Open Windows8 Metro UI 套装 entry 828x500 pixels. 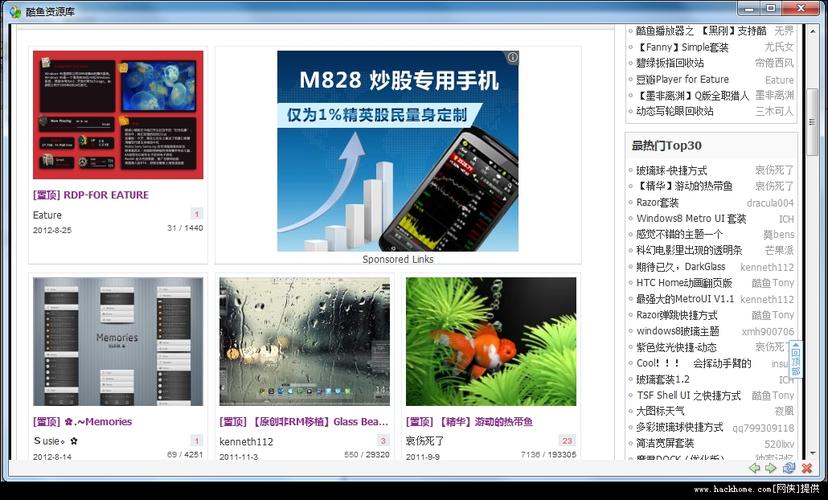[x=691, y=219]
